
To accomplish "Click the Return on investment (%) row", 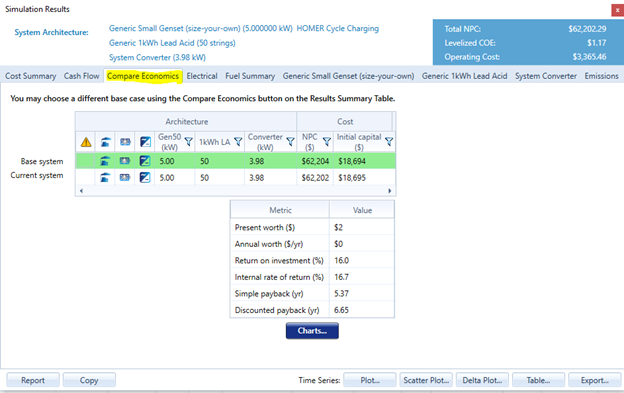I will coord(312,261).
